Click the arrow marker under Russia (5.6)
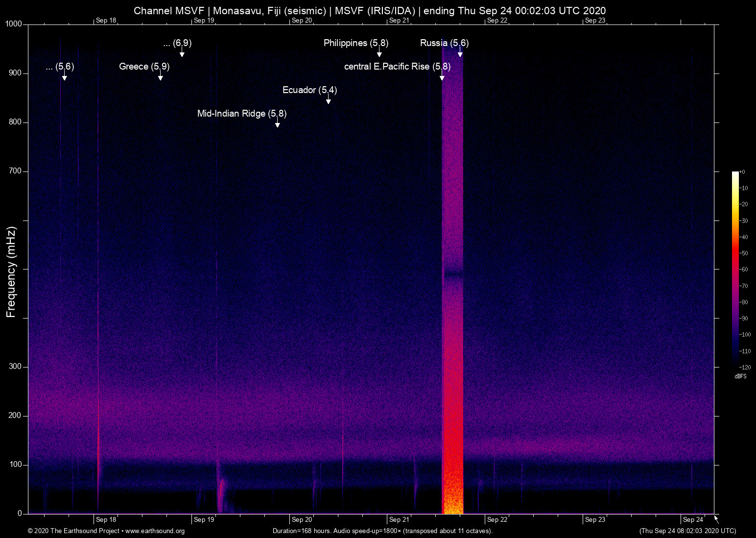 (460, 53)
